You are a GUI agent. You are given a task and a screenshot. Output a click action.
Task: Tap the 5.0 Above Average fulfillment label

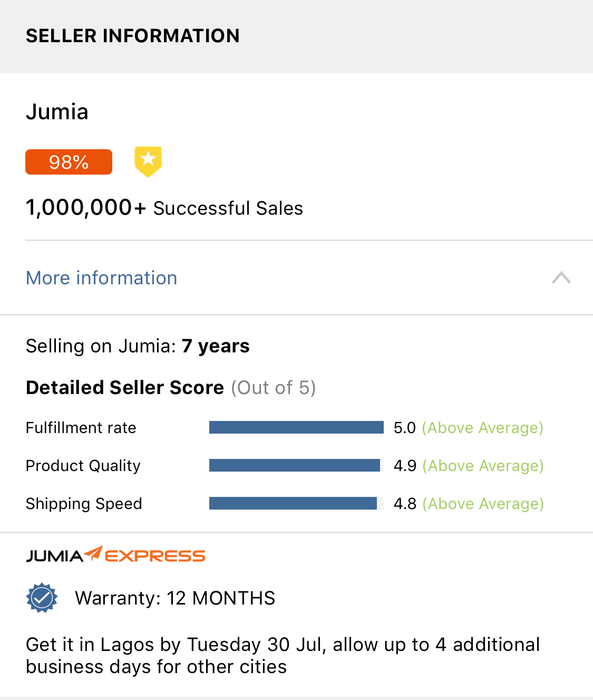pyautogui.click(x=468, y=428)
